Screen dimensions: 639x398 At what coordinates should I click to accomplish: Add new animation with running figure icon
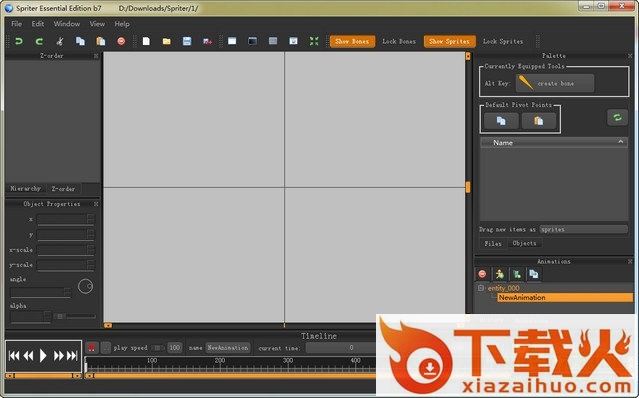500,274
